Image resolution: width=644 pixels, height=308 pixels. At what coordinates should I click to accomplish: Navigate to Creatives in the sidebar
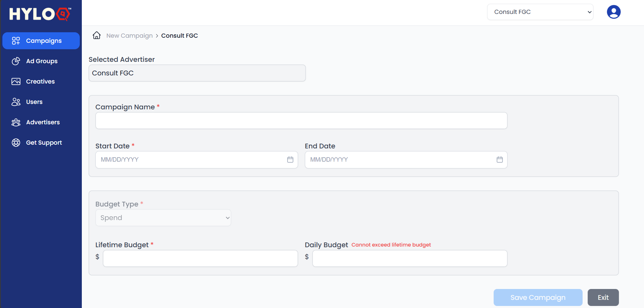pyautogui.click(x=41, y=81)
